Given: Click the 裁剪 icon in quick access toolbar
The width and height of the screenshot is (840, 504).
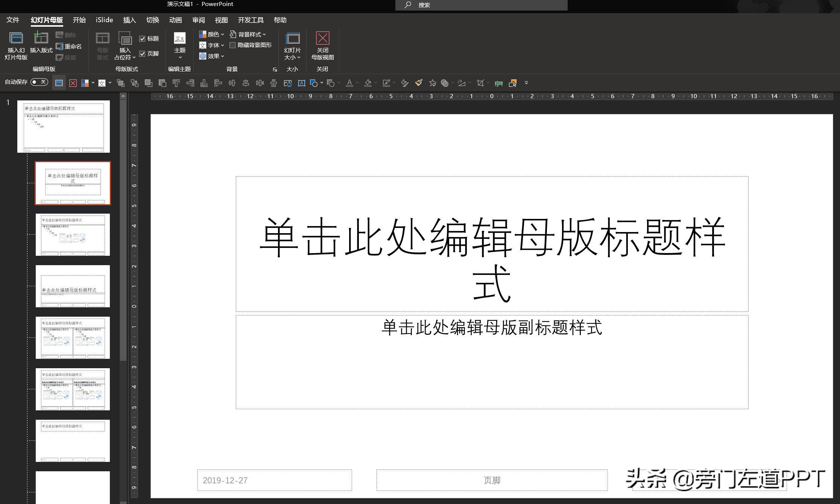Looking at the screenshot, I should (480, 83).
